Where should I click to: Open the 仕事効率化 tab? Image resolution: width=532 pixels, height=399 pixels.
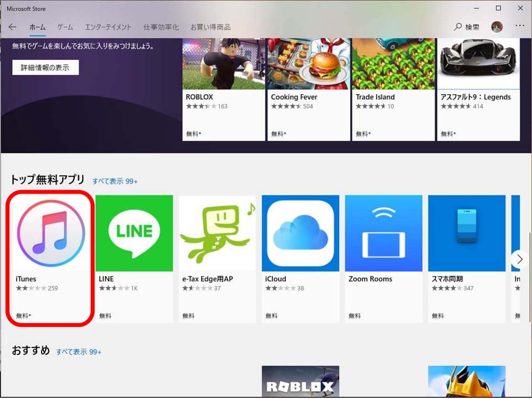tap(161, 27)
